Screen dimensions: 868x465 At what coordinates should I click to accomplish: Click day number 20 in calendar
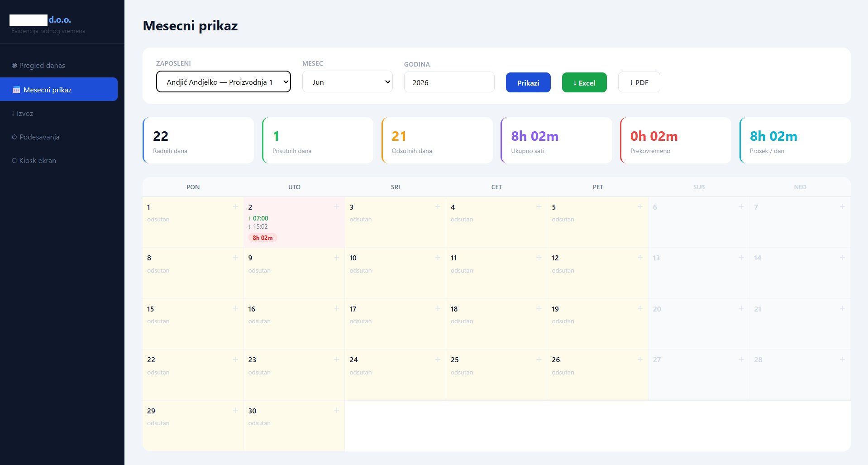(x=657, y=309)
